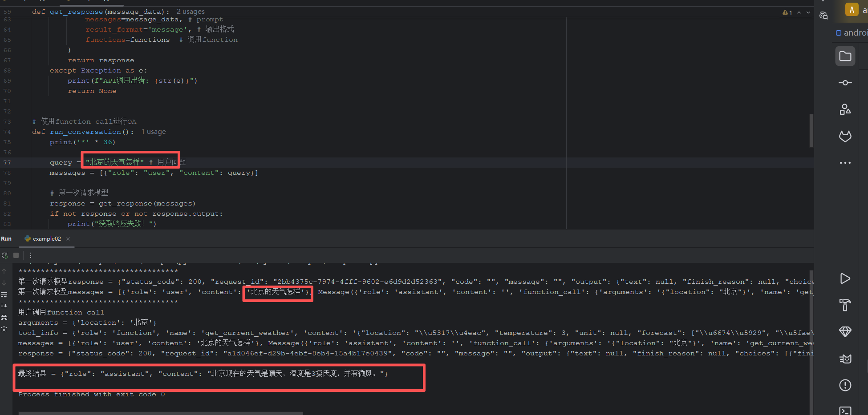
Task: Click console line '第一次请求模型response'
Action: 416,282
